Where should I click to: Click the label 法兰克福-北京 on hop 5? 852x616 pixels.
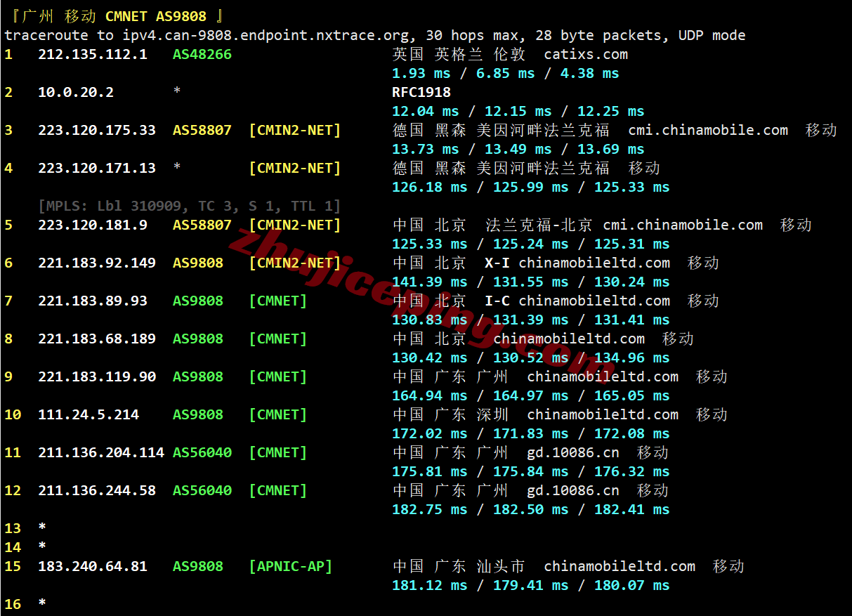pos(539,225)
